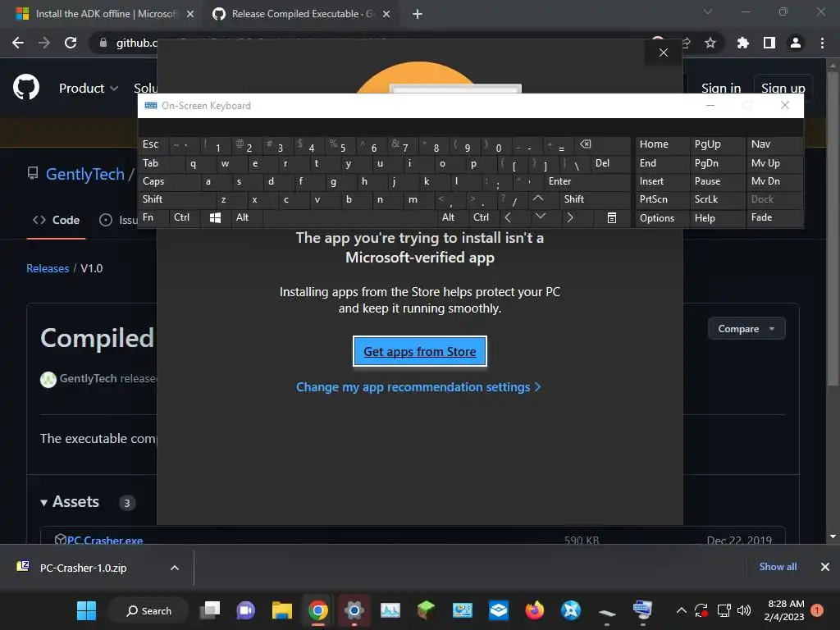This screenshot has width=840, height=630.
Task: Open Chrome three-dot menu
Action: tap(822, 43)
